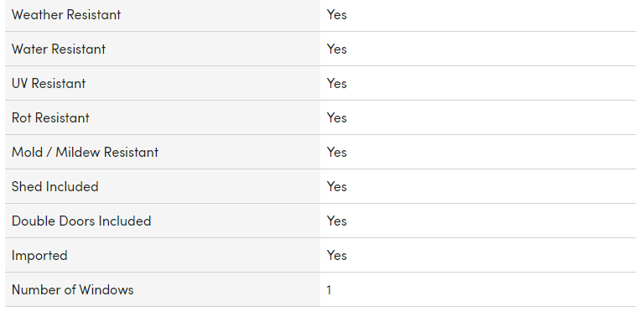Viewport: 644px width, 312px height.
Task: Select the Yes value for Rot Resistant
Action: pyautogui.click(x=337, y=118)
